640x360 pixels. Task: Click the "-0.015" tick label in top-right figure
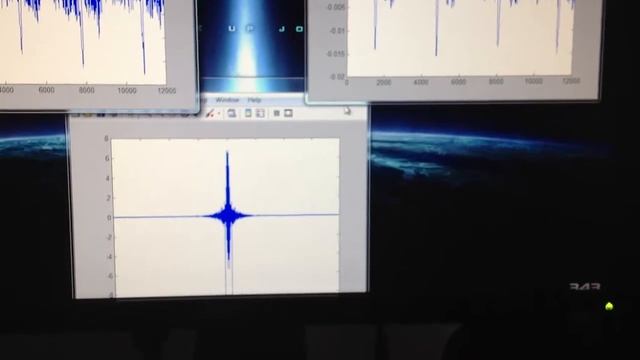pyautogui.click(x=336, y=54)
